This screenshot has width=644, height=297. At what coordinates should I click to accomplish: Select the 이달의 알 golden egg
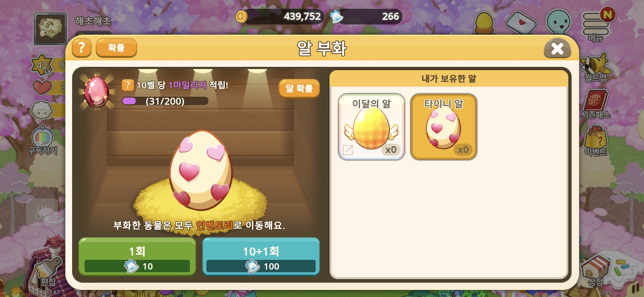click(x=371, y=127)
